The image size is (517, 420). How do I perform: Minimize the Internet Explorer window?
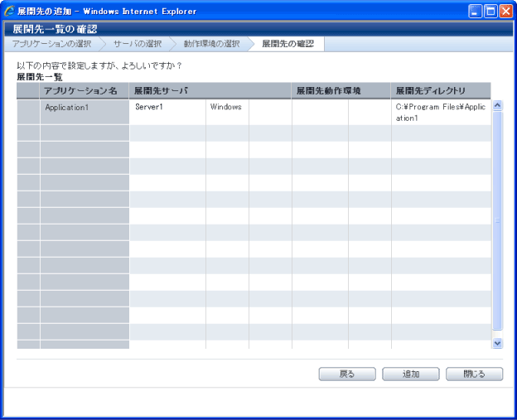[475, 12]
